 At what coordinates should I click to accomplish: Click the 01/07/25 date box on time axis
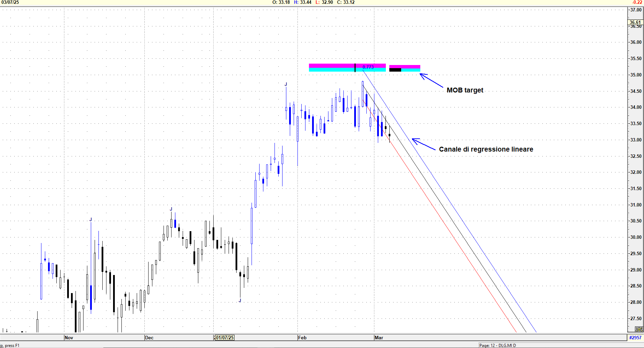(x=224, y=338)
